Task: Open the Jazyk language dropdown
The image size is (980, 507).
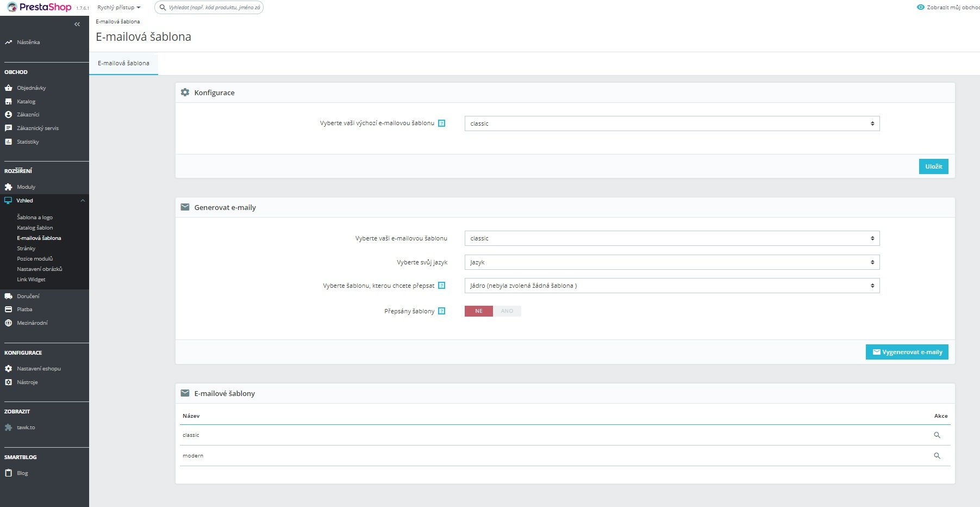Action: tap(672, 262)
